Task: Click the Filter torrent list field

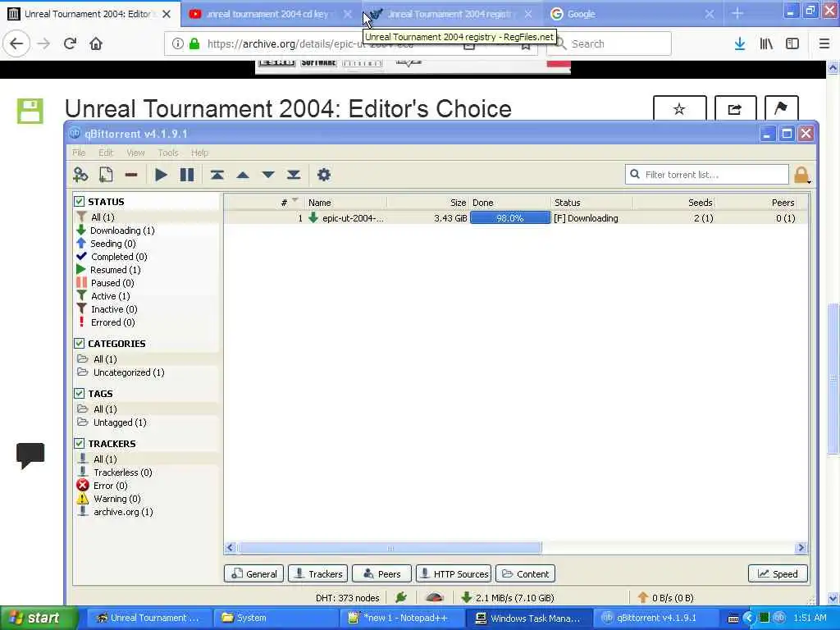Action: coord(706,175)
